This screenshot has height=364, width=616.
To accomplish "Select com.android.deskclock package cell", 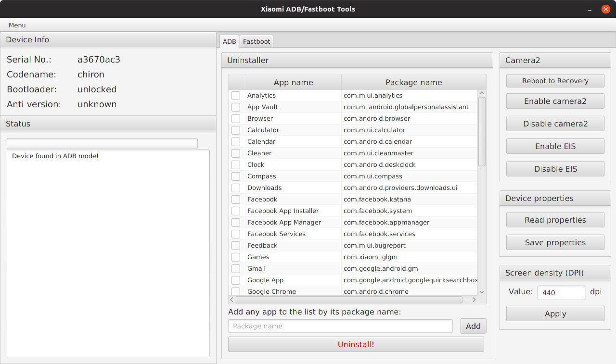I will [x=410, y=165].
